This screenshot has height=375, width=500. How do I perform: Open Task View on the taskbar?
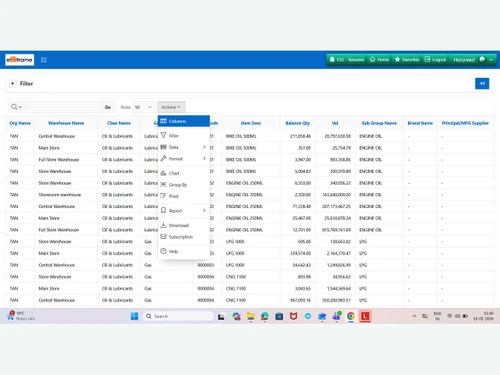click(x=221, y=316)
